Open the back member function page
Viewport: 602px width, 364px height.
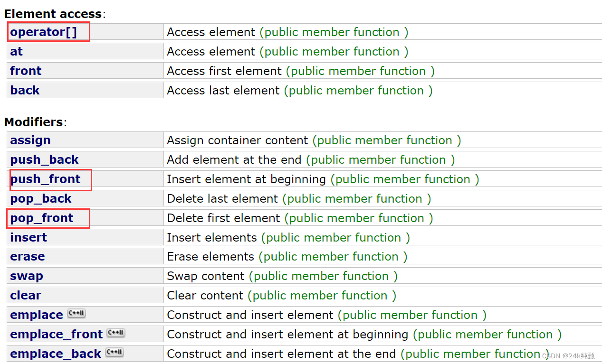(25, 91)
